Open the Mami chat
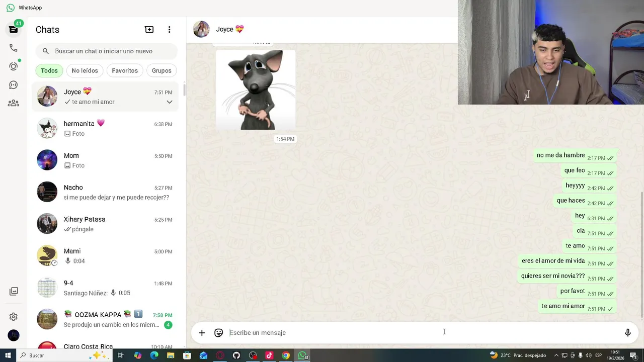This screenshot has height=362, width=644. [x=105, y=256]
